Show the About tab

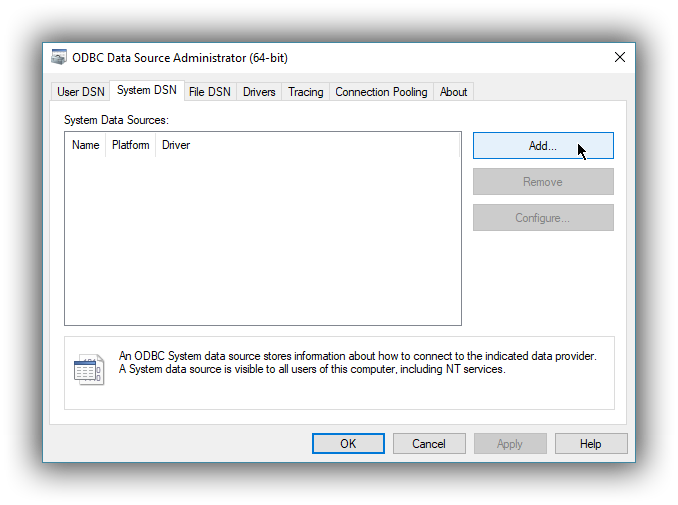click(453, 92)
